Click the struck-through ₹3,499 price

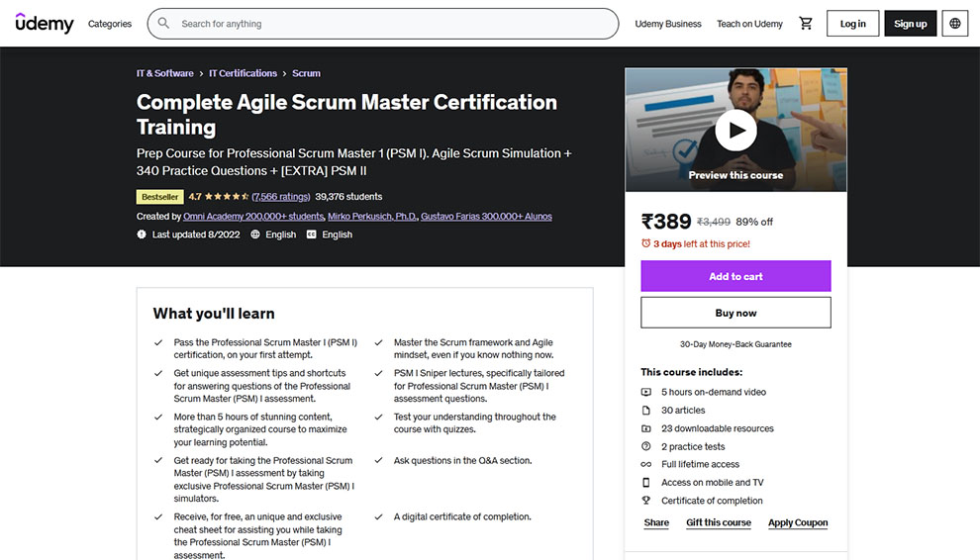713,222
